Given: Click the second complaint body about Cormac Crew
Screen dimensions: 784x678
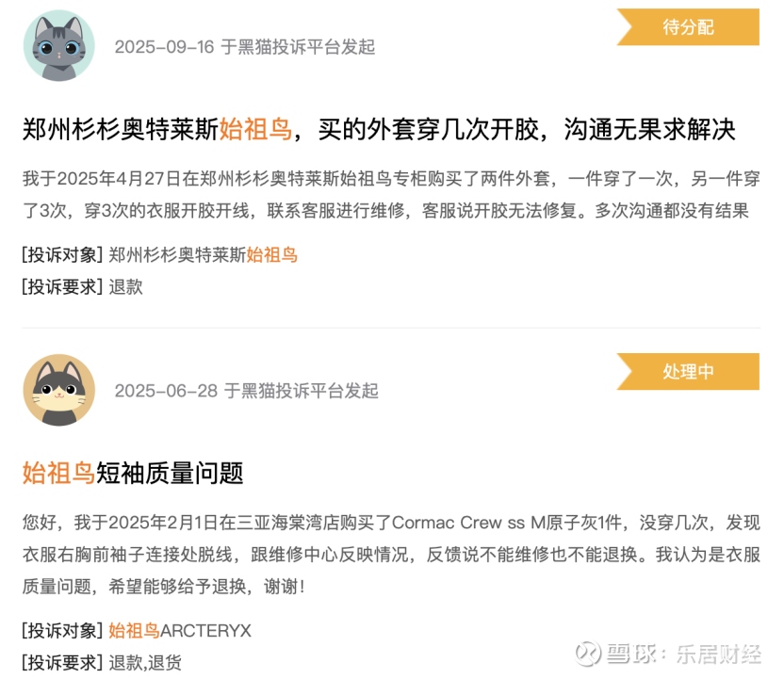Looking at the screenshot, I should coord(391,554).
